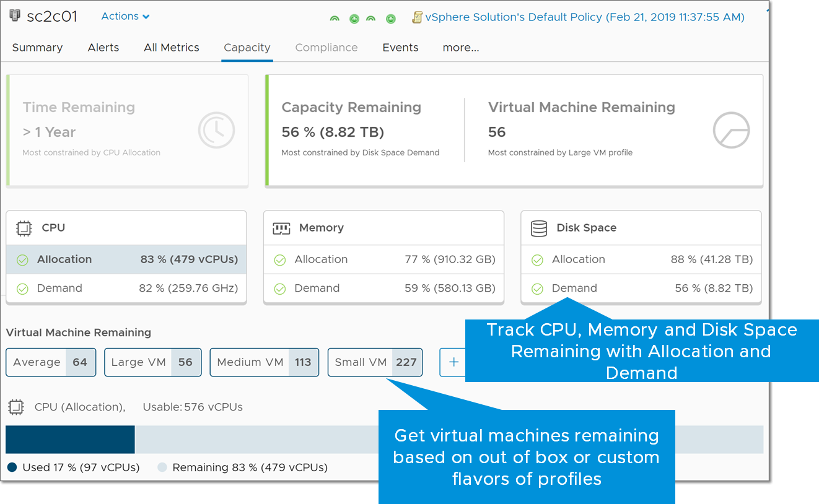Click "Most constrained by CPU Allocation" text
Image resolution: width=819 pixels, height=504 pixels.
[92, 152]
